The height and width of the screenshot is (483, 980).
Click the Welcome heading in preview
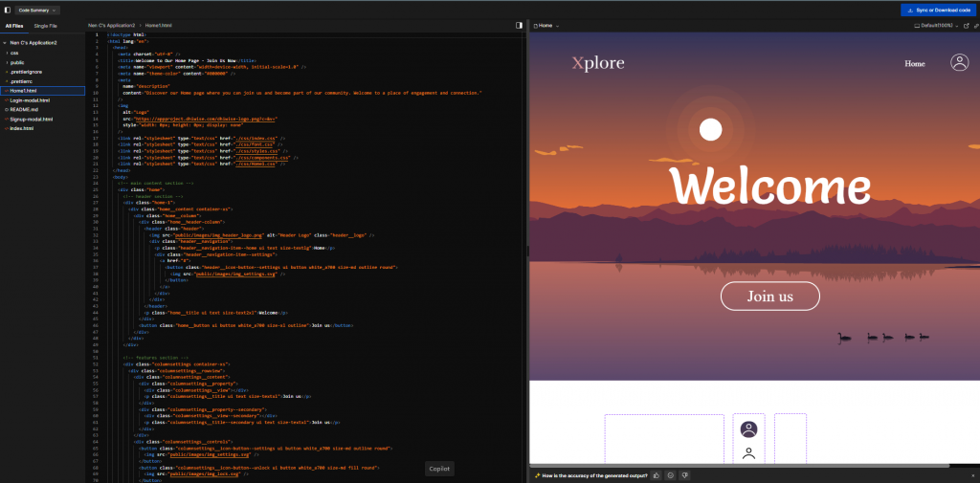click(770, 187)
